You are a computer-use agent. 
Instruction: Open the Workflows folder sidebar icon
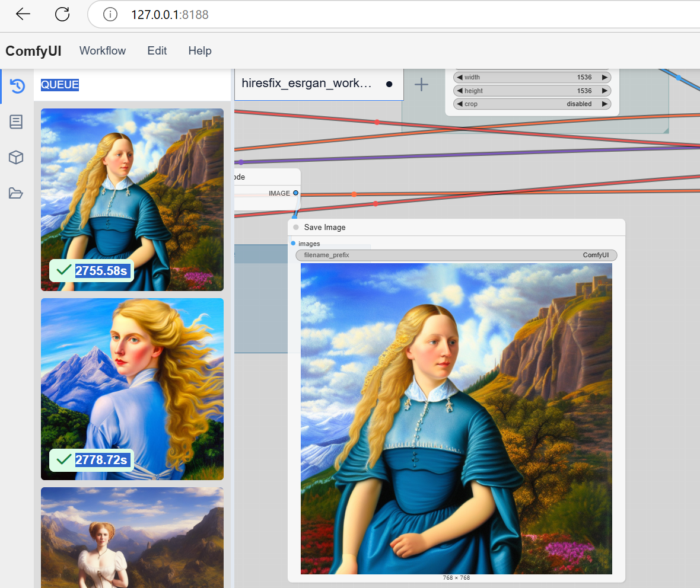point(16,193)
